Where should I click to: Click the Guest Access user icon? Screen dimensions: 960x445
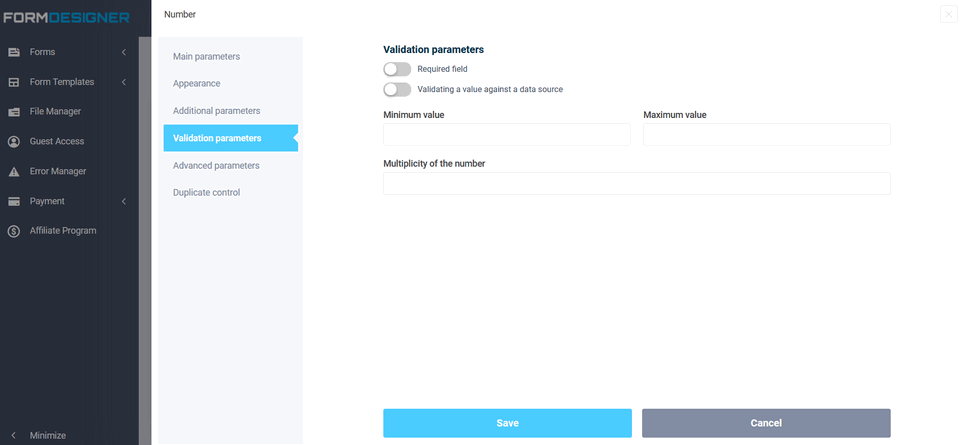[14, 141]
